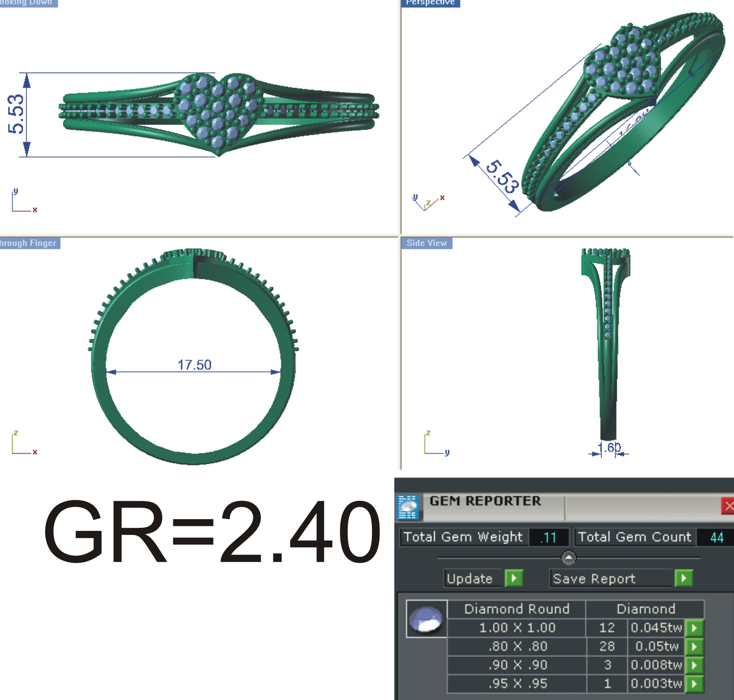
Task: Click the 1.60 band width dimension
Action: 609,448
